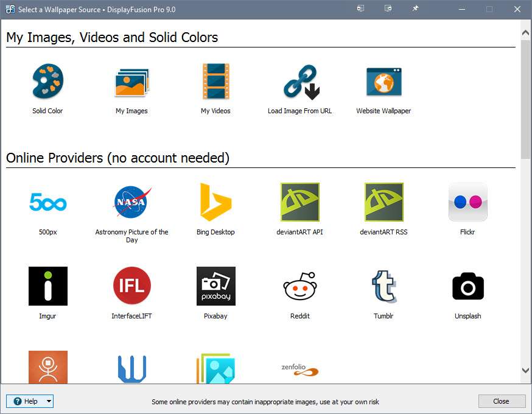Screen dimensions: 532x414
Task: Select the Solid Color wallpaper source
Action: click(47, 81)
